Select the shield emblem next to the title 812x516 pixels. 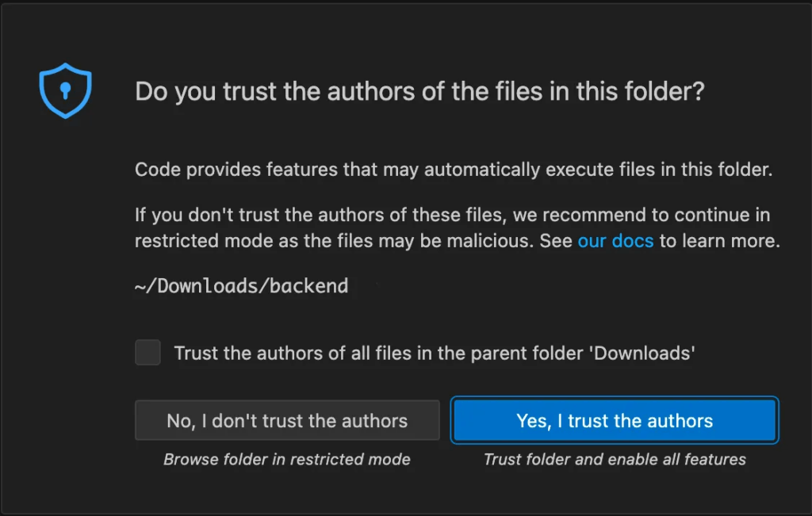pyautogui.click(x=65, y=90)
